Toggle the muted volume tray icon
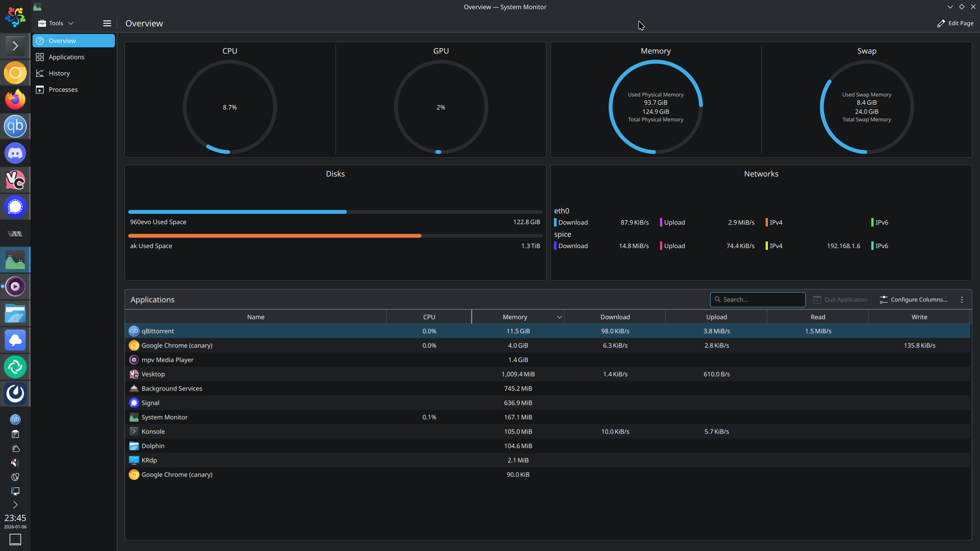The width and height of the screenshot is (980, 551). coord(15,463)
